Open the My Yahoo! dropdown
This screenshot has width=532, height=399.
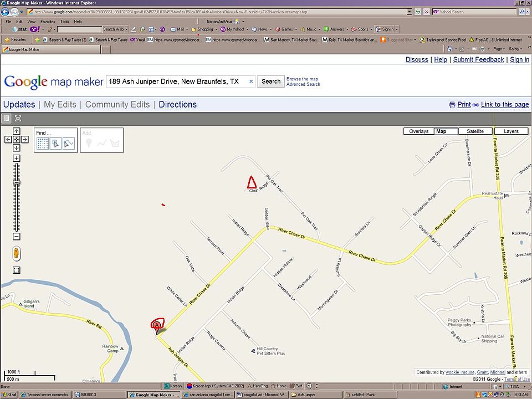point(247,29)
